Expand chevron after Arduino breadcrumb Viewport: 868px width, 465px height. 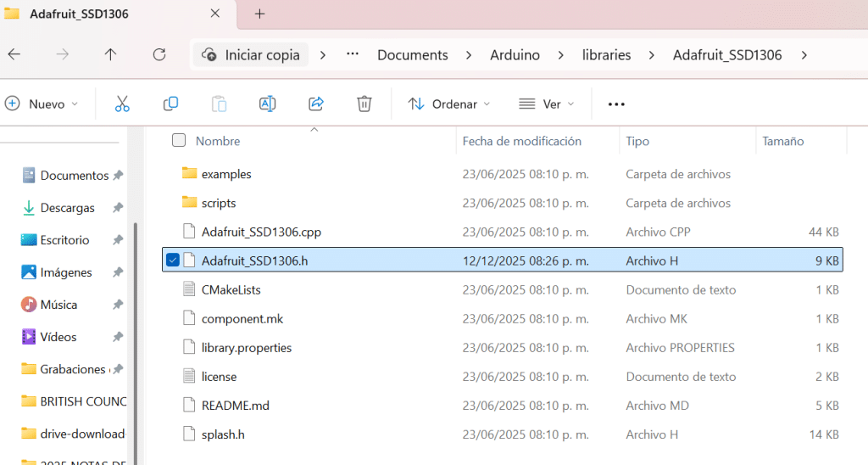pyautogui.click(x=561, y=55)
